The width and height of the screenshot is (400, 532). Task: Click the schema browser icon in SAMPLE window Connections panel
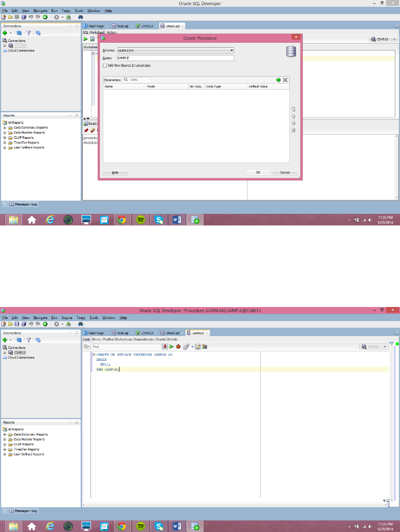pos(38,340)
